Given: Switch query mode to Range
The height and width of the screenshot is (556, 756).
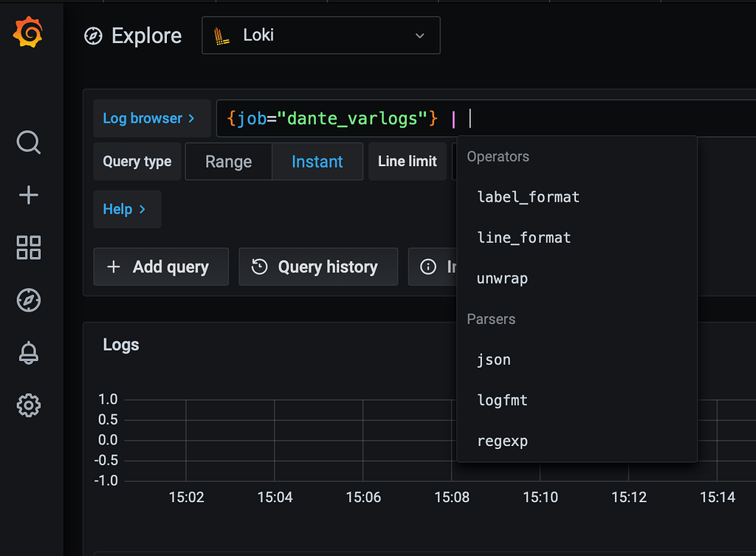Looking at the screenshot, I should (x=228, y=161).
